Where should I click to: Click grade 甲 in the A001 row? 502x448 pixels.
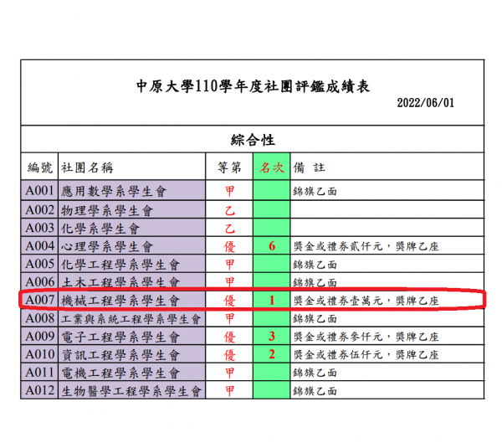click(229, 191)
